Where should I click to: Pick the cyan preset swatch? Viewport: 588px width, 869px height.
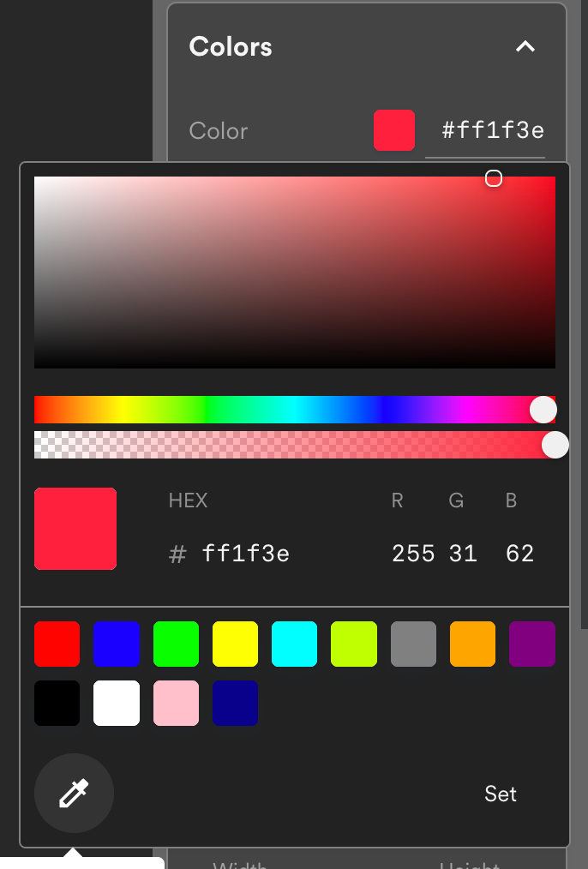(294, 644)
